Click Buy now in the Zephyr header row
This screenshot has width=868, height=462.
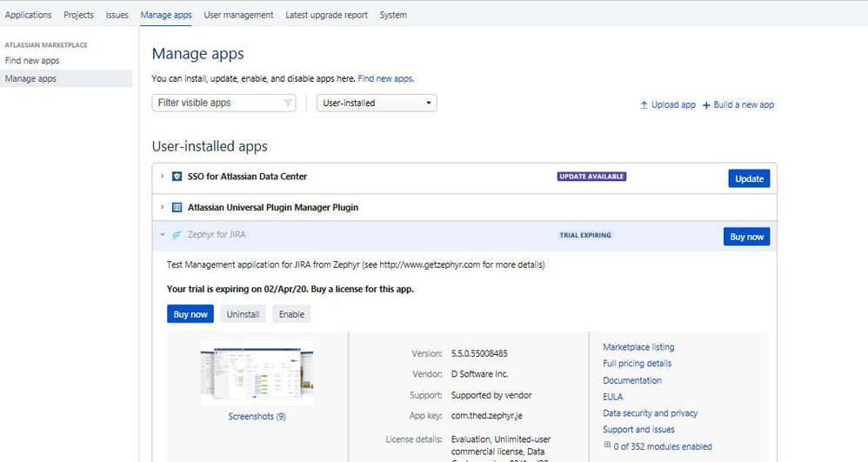pyautogui.click(x=746, y=237)
